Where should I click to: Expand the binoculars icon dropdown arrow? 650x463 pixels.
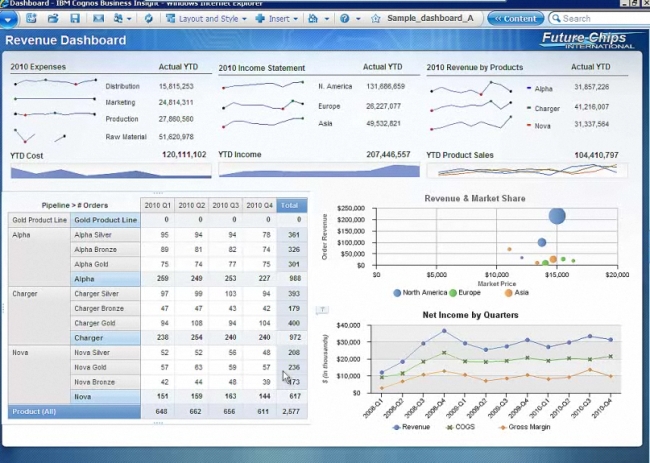[x=327, y=19]
